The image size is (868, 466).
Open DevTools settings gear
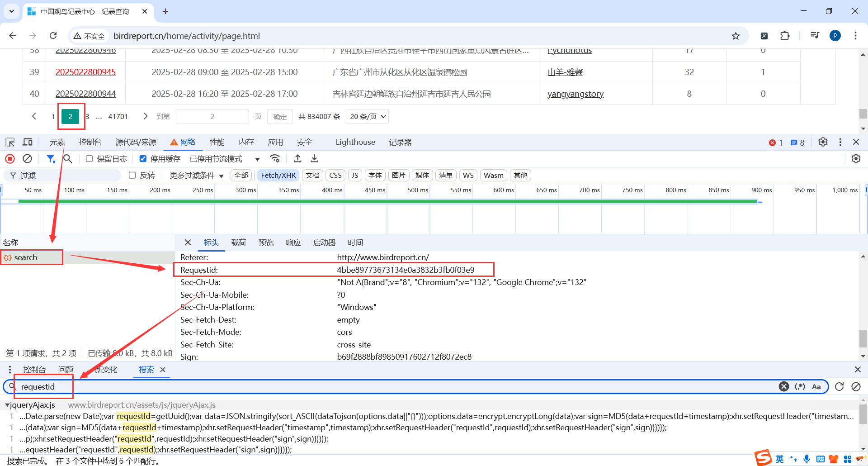tap(823, 142)
